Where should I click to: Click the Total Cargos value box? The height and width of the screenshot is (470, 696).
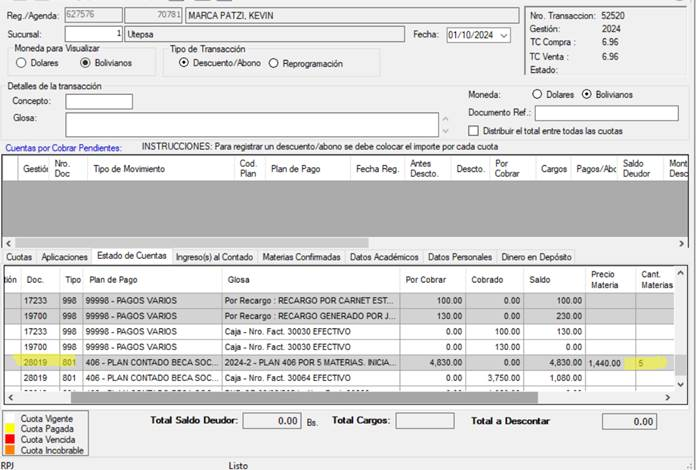(425, 421)
